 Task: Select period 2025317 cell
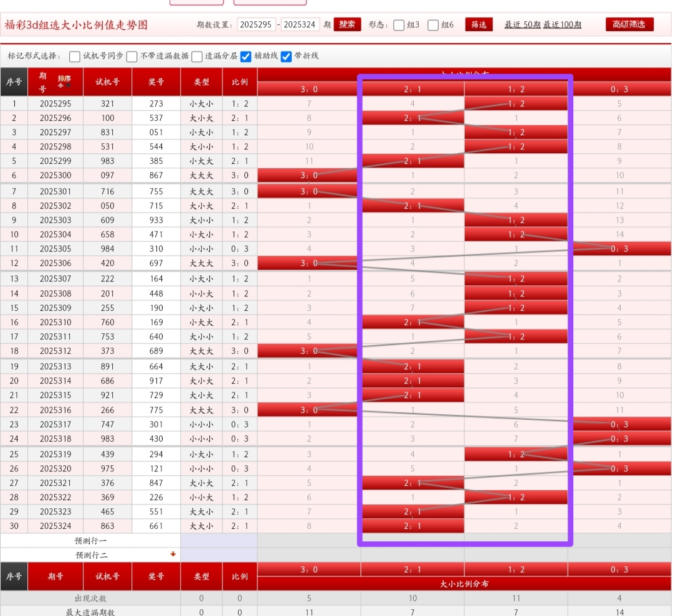[x=55, y=424]
